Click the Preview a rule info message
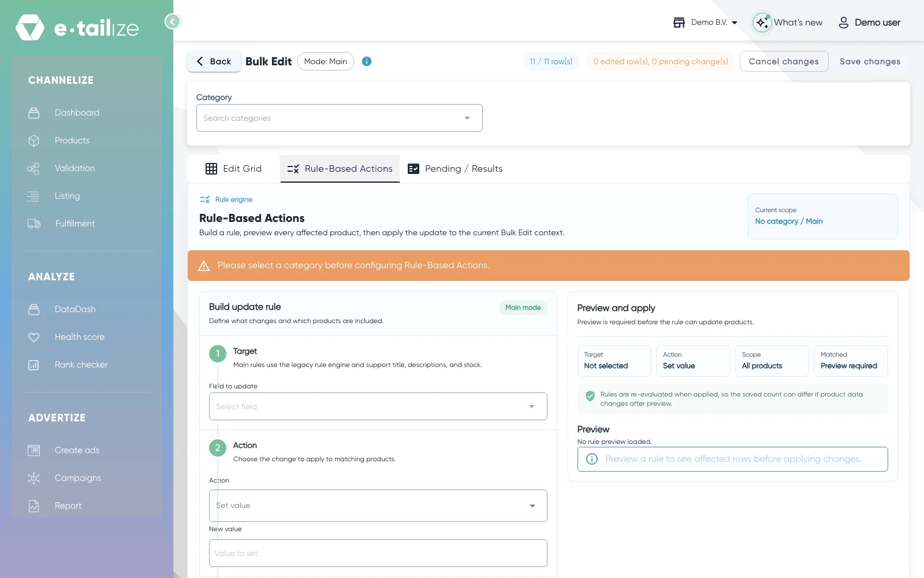Viewport: 924px width, 578px height. [733, 459]
